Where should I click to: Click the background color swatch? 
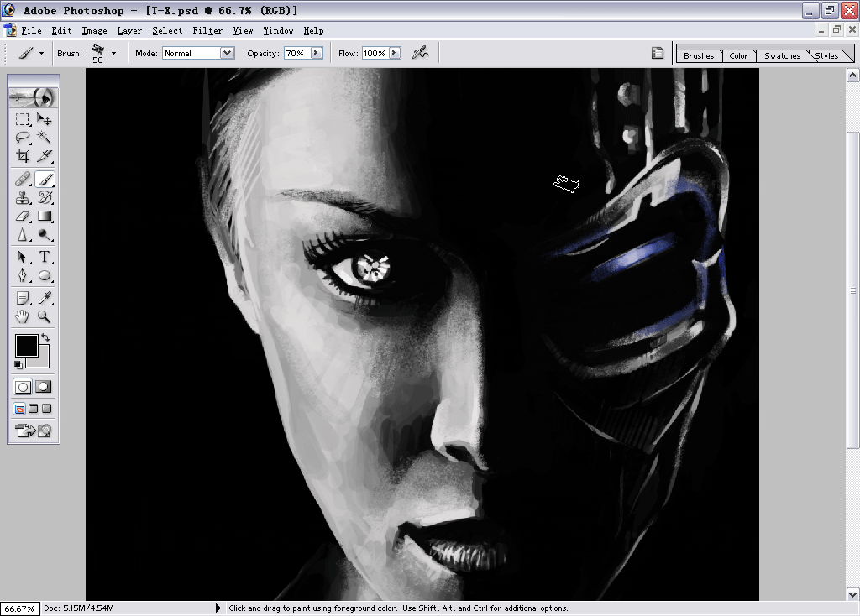tap(43, 360)
